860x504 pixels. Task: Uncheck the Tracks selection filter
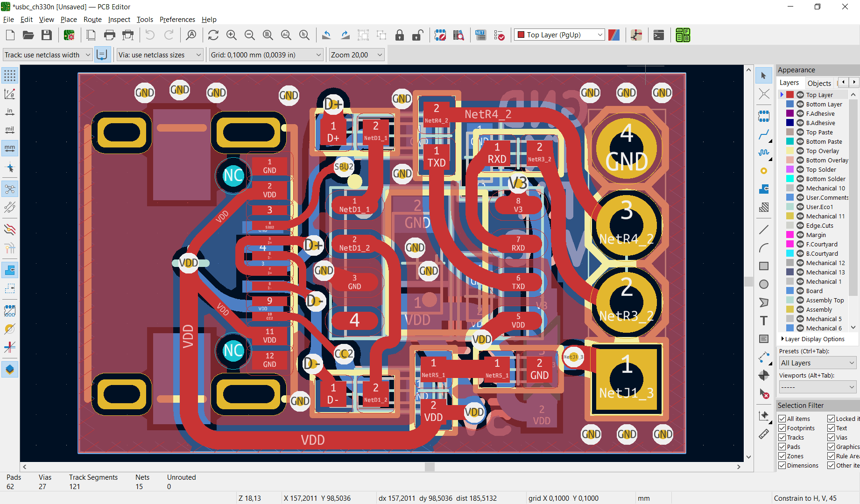click(782, 437)
